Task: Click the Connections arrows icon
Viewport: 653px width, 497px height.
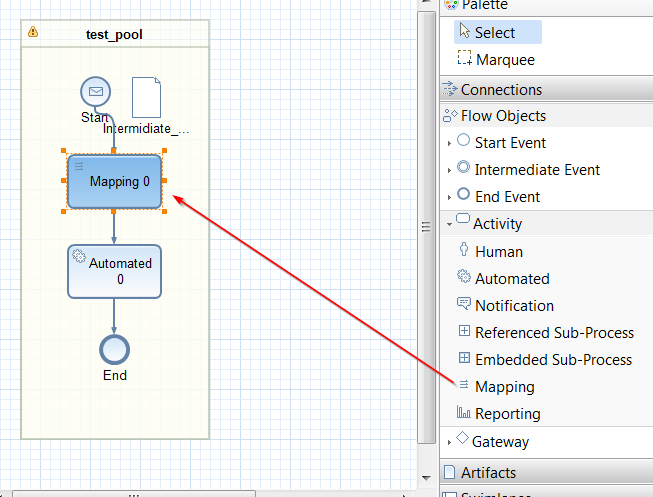Action: (450, 89)
